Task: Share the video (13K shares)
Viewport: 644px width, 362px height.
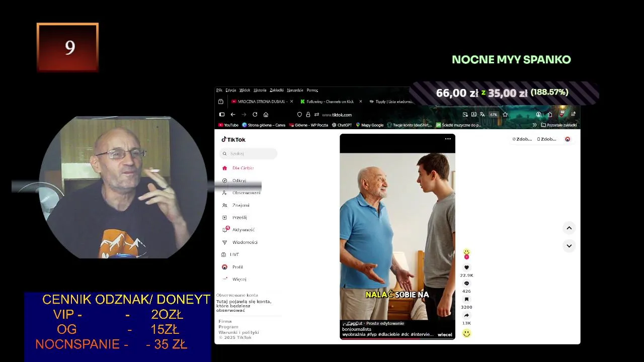Action: (466, 316)
